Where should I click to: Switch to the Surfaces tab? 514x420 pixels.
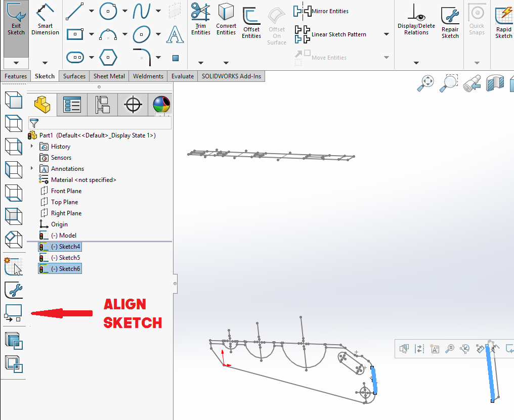pos(74,76)
